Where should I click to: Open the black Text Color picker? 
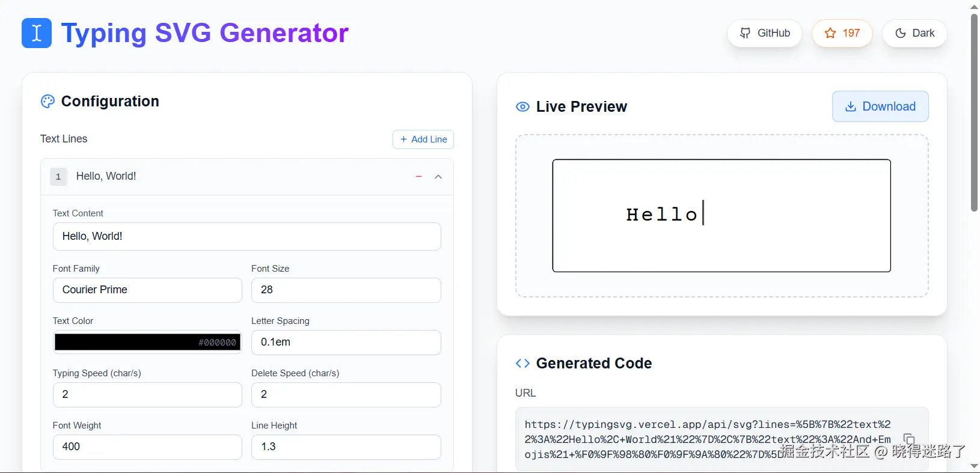147,342
